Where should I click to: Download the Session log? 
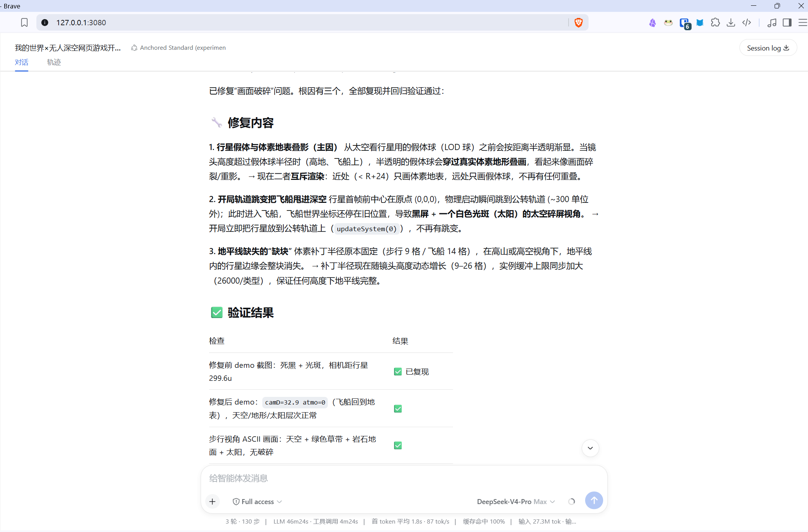[768, 48]
